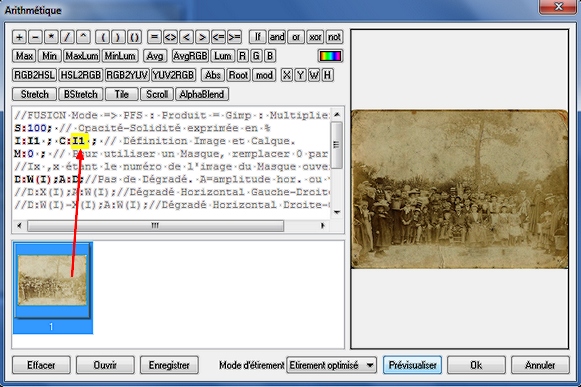Viewport: 581px width, 387px height.
Task: Insert the power caret operator
Action: 83,37
